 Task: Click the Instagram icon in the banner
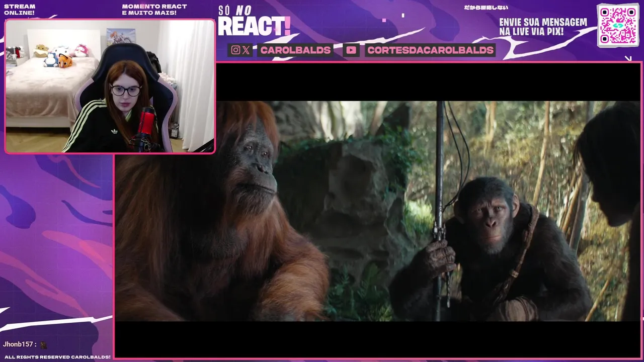point(235,50)
